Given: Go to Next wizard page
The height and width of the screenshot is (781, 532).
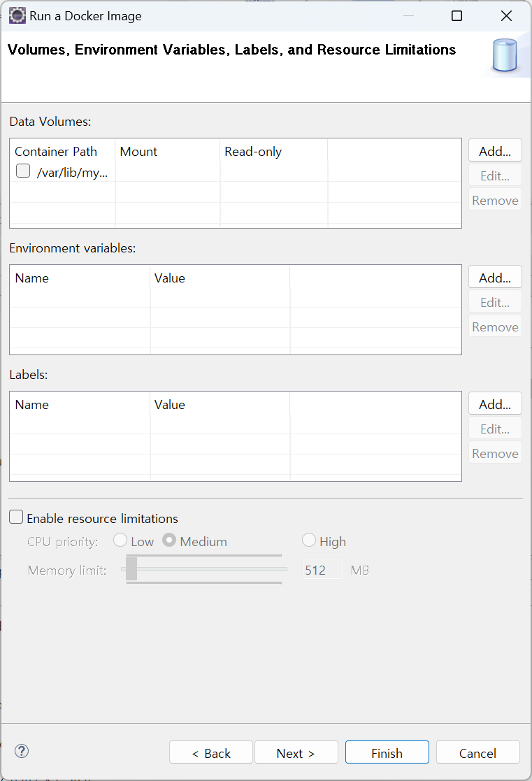Looking at the screenshot, I should point(296,752).
